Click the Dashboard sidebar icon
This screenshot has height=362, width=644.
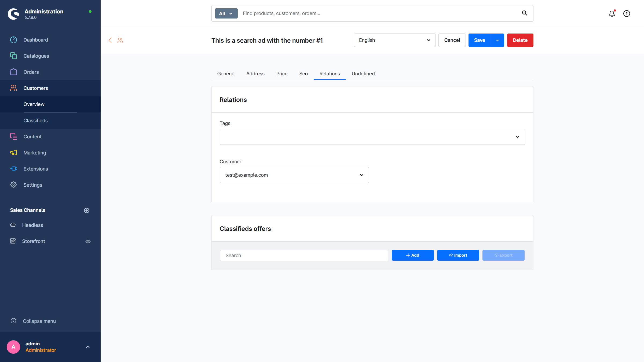click(x=13, y=40)
